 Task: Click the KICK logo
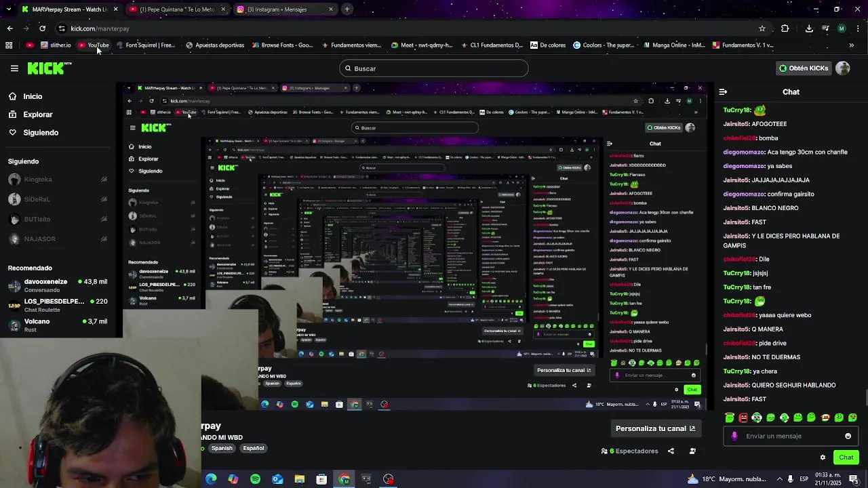(x=49, y=68)
